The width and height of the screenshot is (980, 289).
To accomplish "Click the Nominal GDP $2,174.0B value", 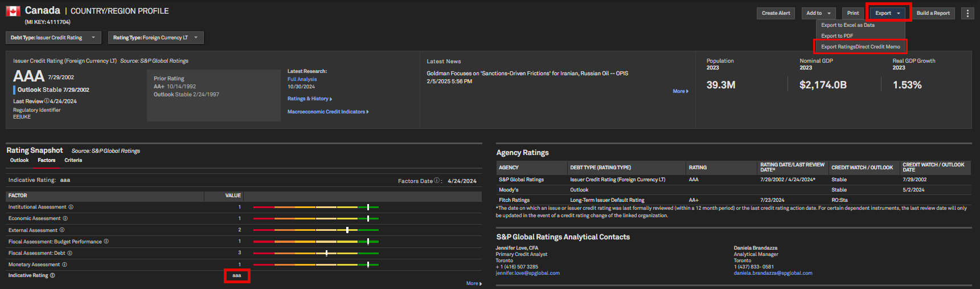I will (x=823, y=85).
